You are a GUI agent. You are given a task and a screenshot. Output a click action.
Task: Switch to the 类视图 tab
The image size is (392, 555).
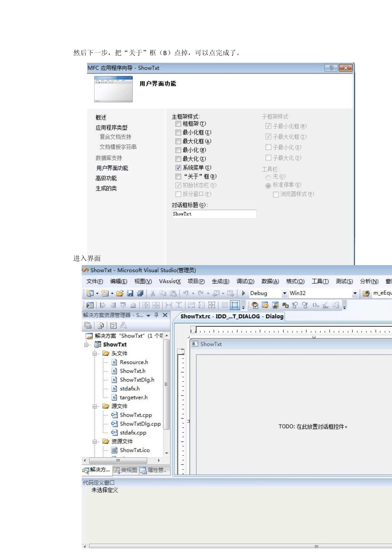[125, 470]
